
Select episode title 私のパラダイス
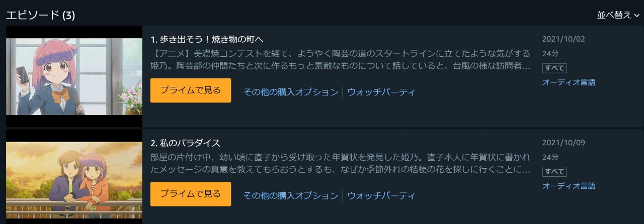point(185,143)
